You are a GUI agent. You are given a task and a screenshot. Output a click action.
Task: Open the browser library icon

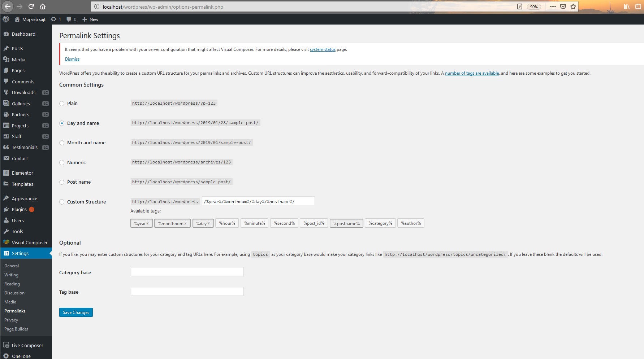click(x=627, y=6)
